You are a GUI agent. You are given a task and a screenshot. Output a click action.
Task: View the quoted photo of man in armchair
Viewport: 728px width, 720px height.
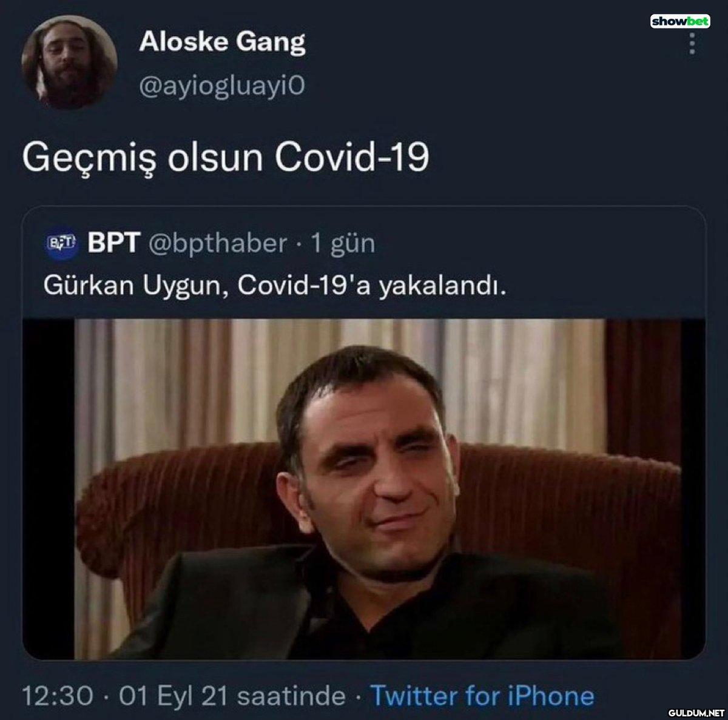pyautogui.click(x=364, y=489)
